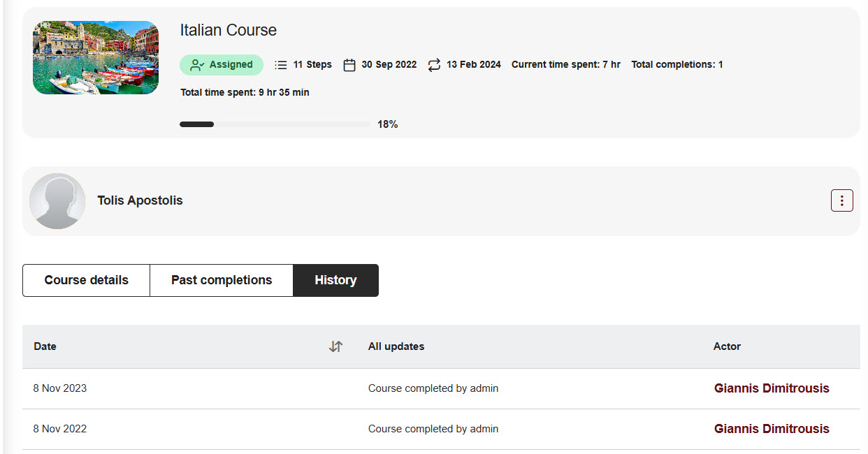Click the Tolis Apostolis user name
This screenshot has height=454, width=868.
pos(140,200)
